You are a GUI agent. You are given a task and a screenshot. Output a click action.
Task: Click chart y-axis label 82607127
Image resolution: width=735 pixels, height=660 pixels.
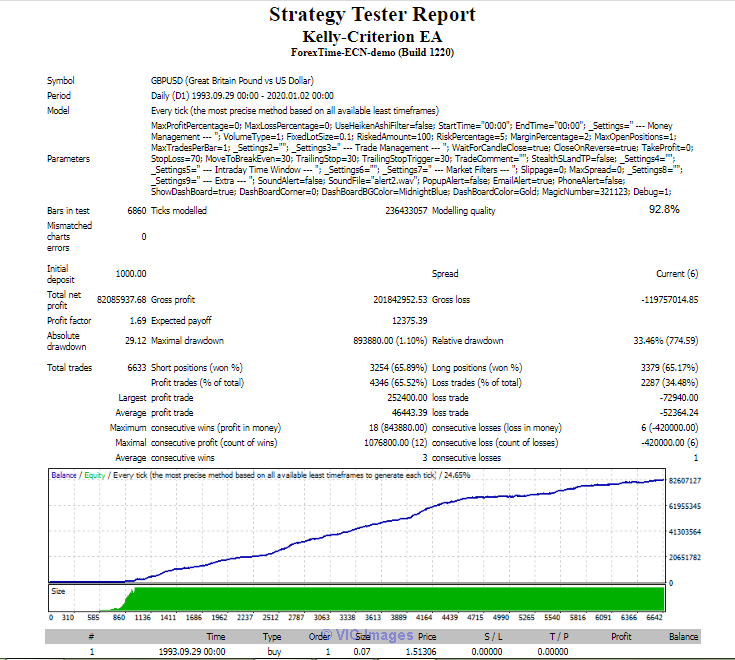685,481
